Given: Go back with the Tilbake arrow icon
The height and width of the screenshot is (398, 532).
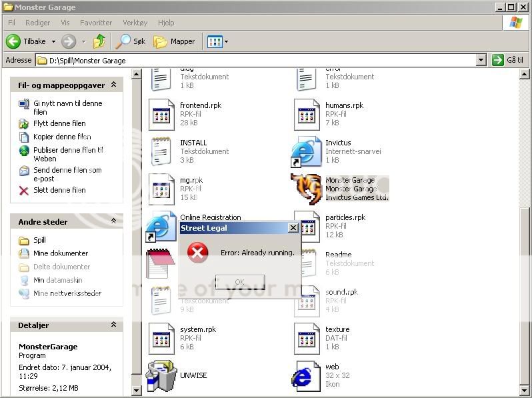Looking at the screenshot, I should pos(13,41).
